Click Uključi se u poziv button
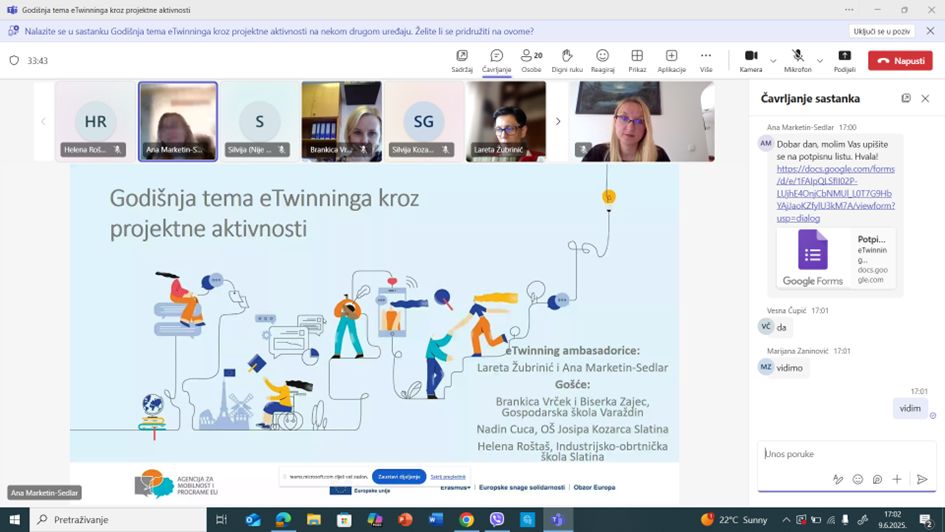This screenshot has height=532, width=945. (x=882, y=31)
